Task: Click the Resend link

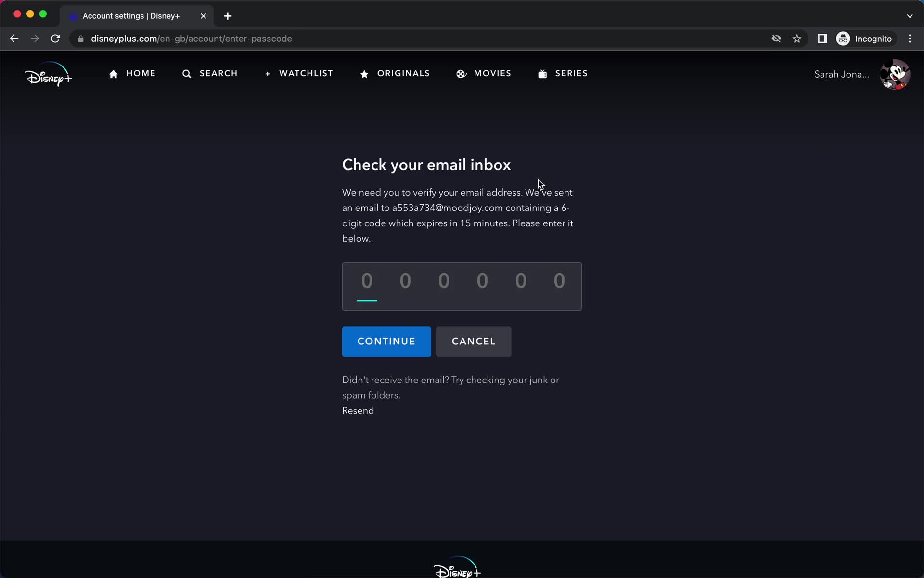Action: pos(358,410)
